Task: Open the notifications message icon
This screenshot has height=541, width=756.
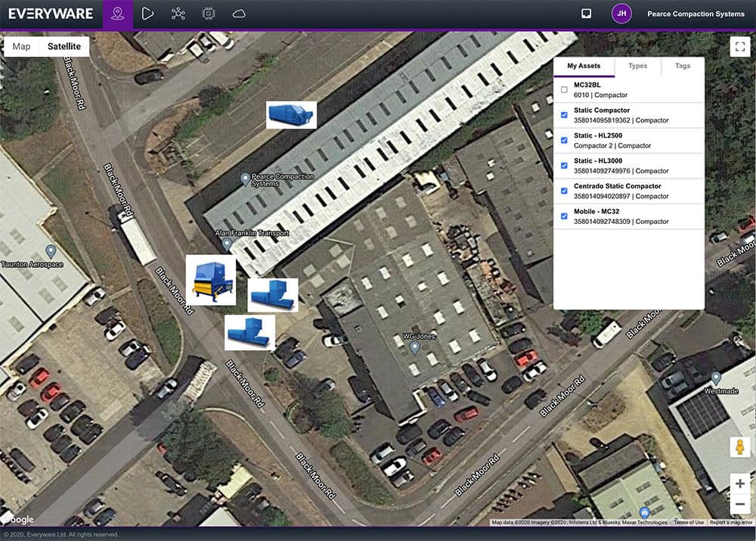Action: [587, 14]
